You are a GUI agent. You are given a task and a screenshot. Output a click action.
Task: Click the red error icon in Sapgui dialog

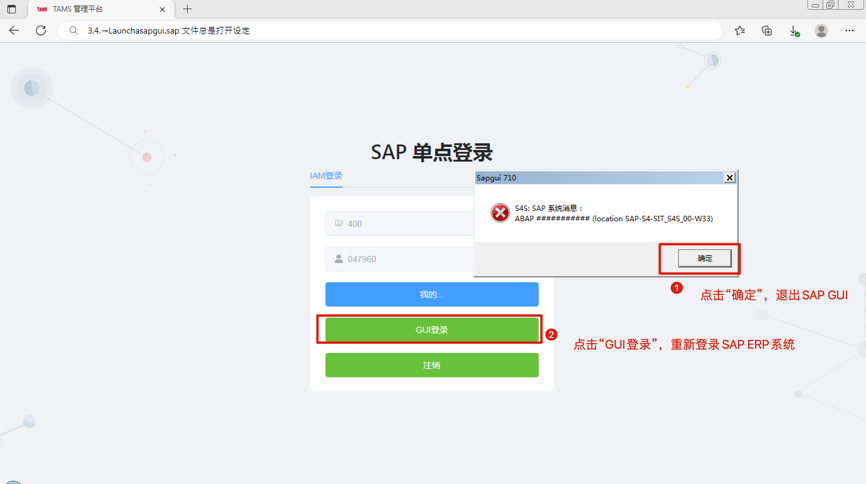(x=500, y=213)
